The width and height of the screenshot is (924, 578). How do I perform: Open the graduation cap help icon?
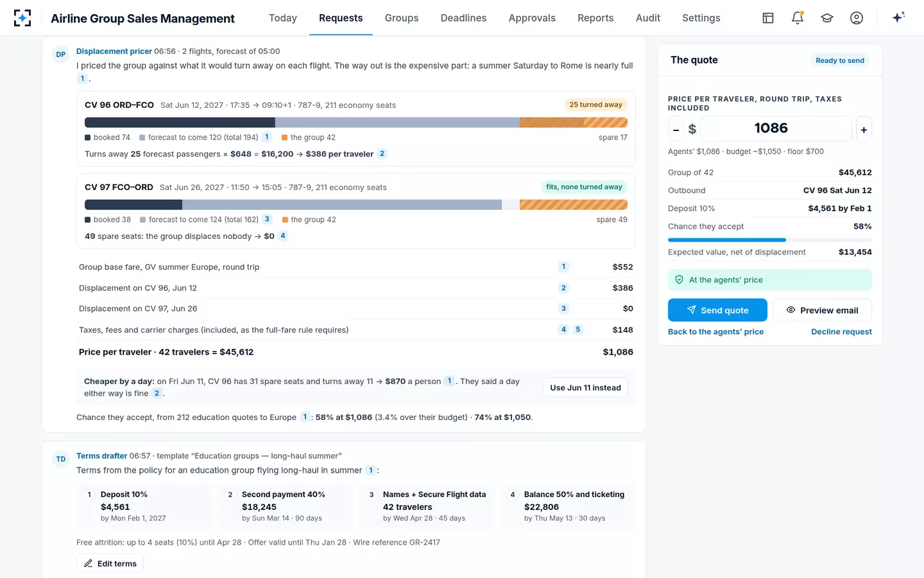tap(827, 18)
